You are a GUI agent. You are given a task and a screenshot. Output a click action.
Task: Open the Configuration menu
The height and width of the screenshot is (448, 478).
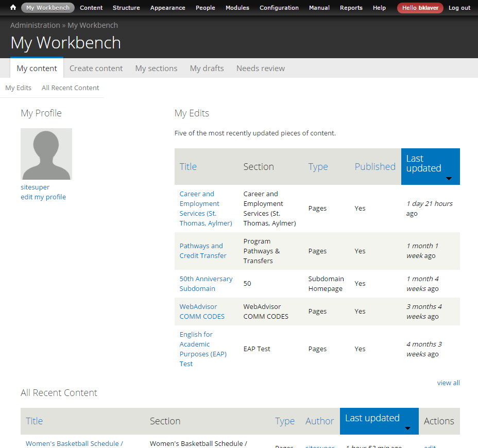pyautogui.click(x=279, y=8)
